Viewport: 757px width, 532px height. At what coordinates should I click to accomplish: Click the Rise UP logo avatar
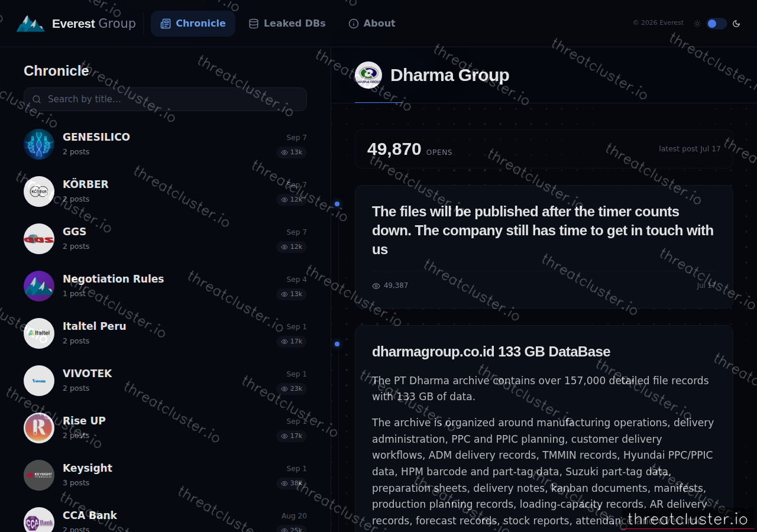coord(39,428)
